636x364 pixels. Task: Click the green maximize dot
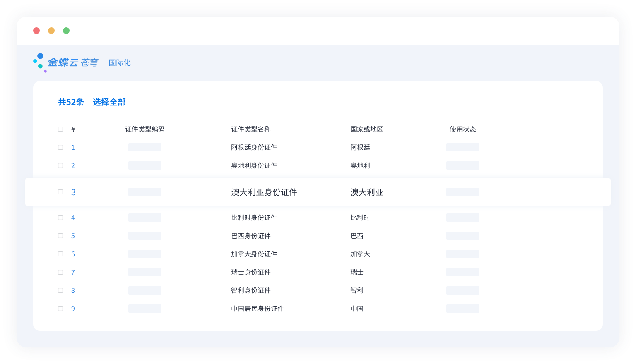66,31
